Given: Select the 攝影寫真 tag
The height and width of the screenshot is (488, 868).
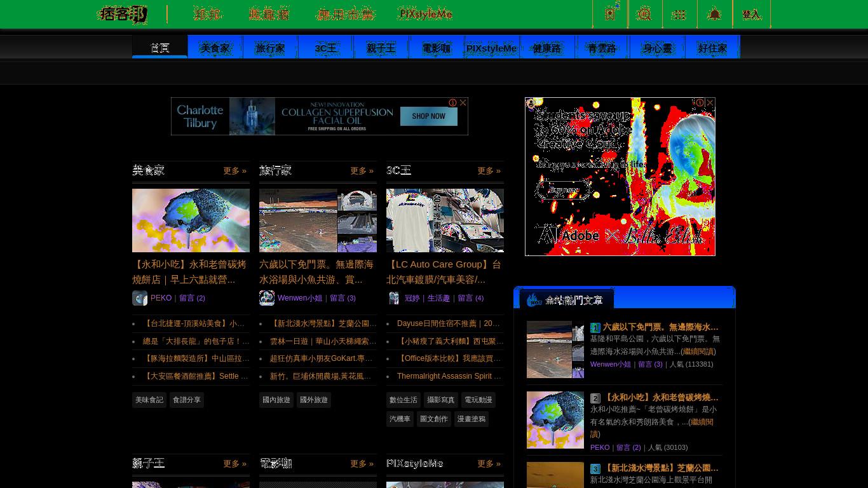Looking at the screenshot, I should click(x=441, y=400).
